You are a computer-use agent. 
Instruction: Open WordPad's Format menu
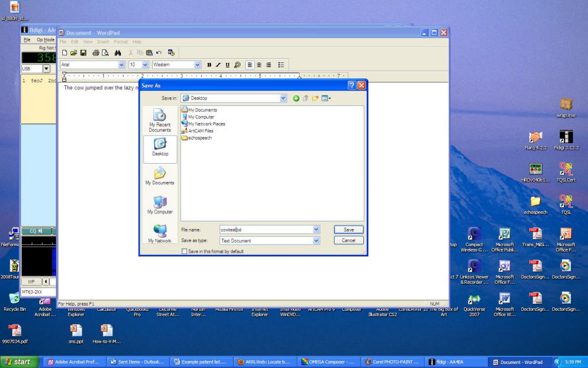click(x=121, y=42)
